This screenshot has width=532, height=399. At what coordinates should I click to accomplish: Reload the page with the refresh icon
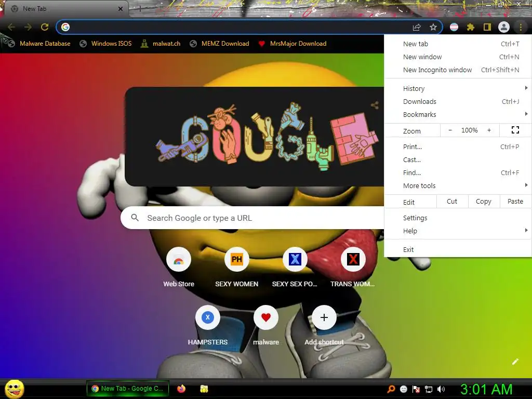45,27
